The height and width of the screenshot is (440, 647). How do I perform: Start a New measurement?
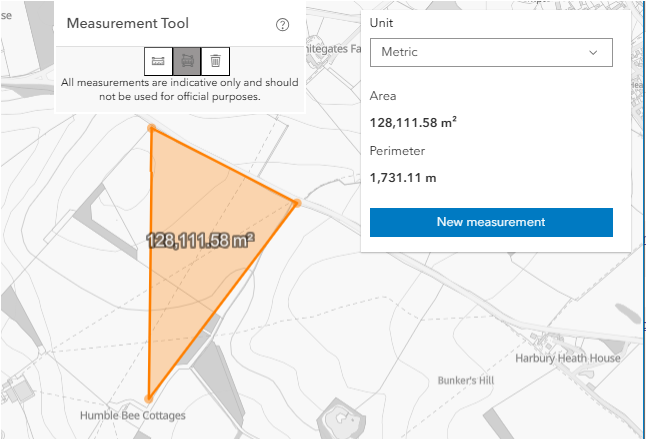pyautogui.click(x=490, y=222)
